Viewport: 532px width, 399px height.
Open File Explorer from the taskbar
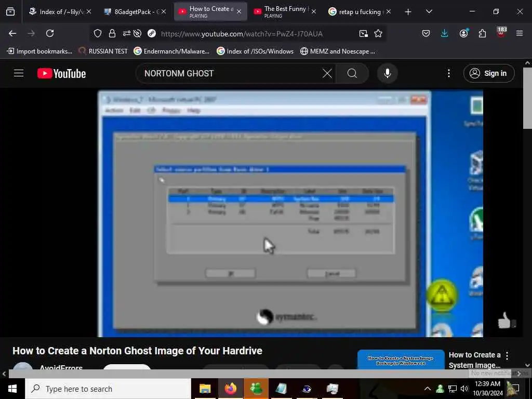[x=205, y=389]
